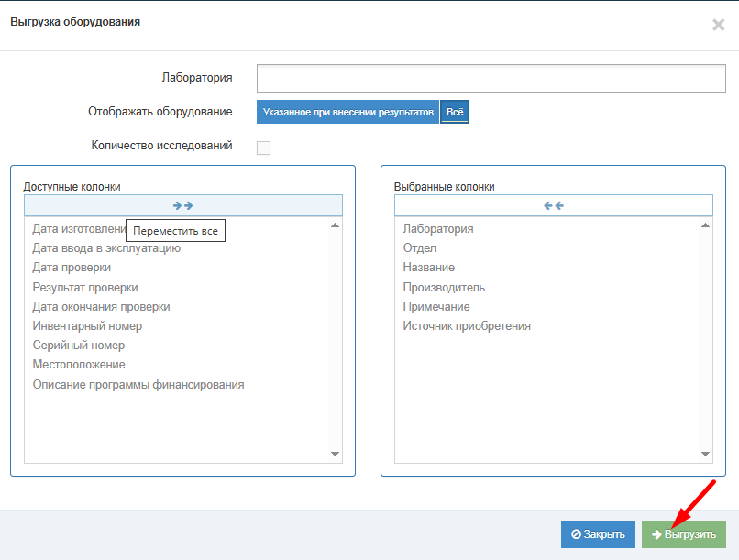Switch equipment display to Всё
Screen dimensions: 739x560
point(455,112)
